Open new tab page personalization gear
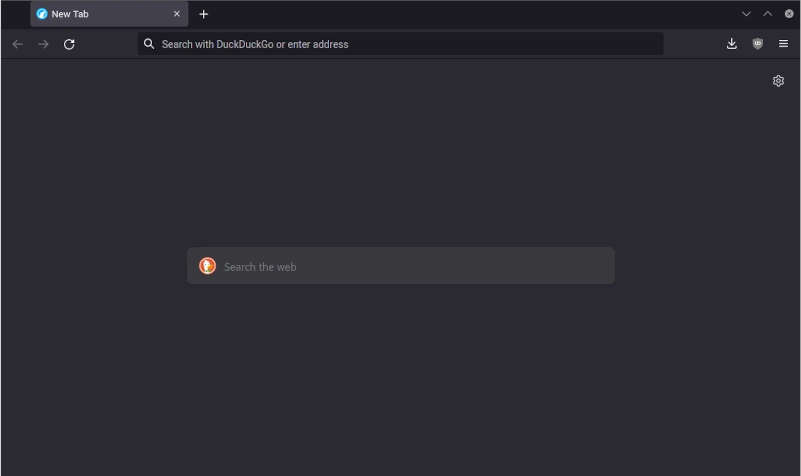The height and width of the screenshot is (476, 801). point(778,81)
